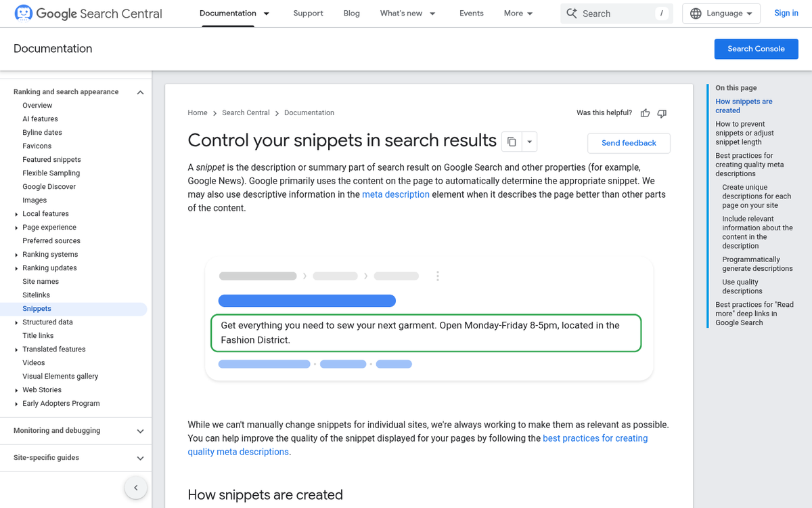Image resolution: width=812 pixels, height=508 pixels.
Task: Follow the meta description link
Action: 395,194
